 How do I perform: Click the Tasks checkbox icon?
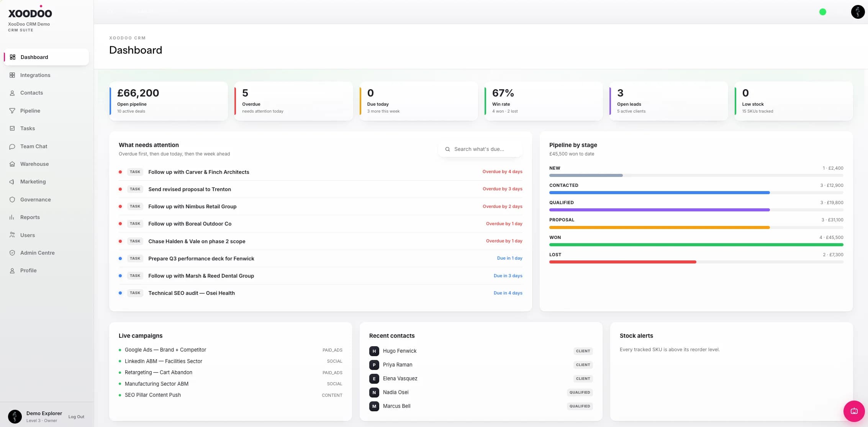[x=12, y=128]
